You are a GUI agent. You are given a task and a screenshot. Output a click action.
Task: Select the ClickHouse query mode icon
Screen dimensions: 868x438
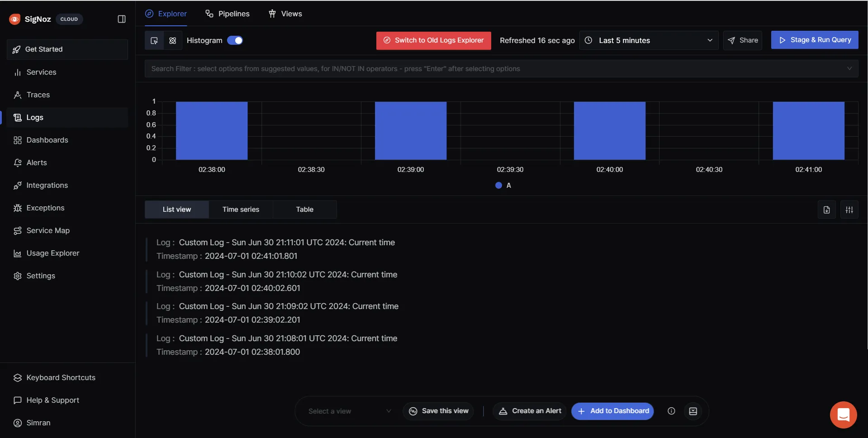click(173, 41)
